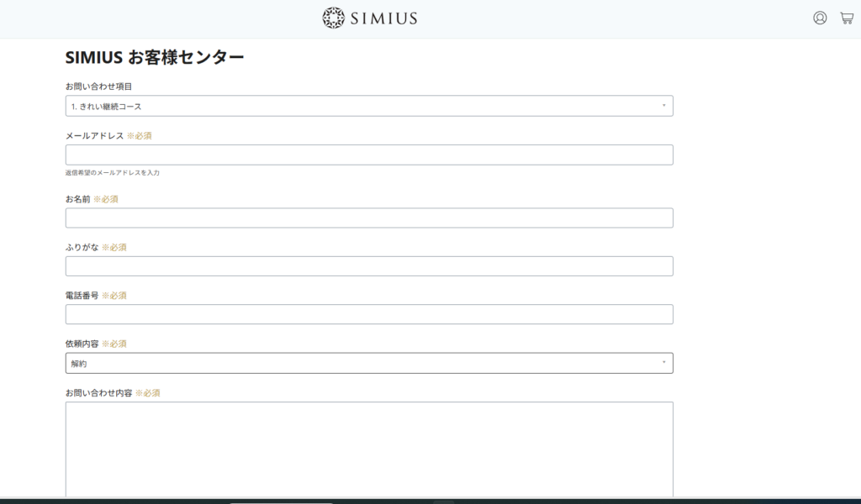The height and width of the screenshot is (504, 861).
Task: Expand the 依頼内容 dropdown showing 解約
Action: click(369, 363)
